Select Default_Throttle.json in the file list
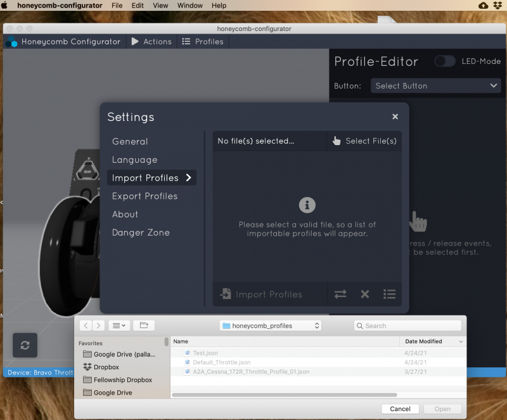 (318, 362)
